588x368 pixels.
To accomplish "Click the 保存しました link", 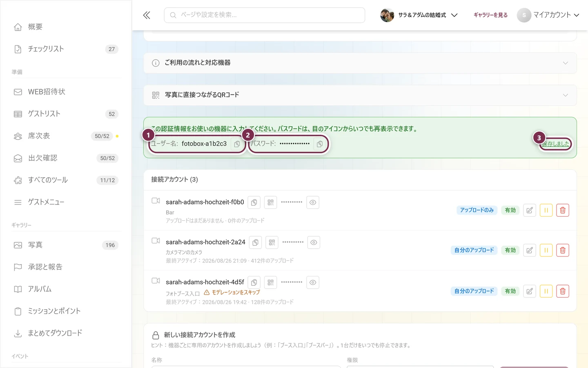I will [556, 144].
